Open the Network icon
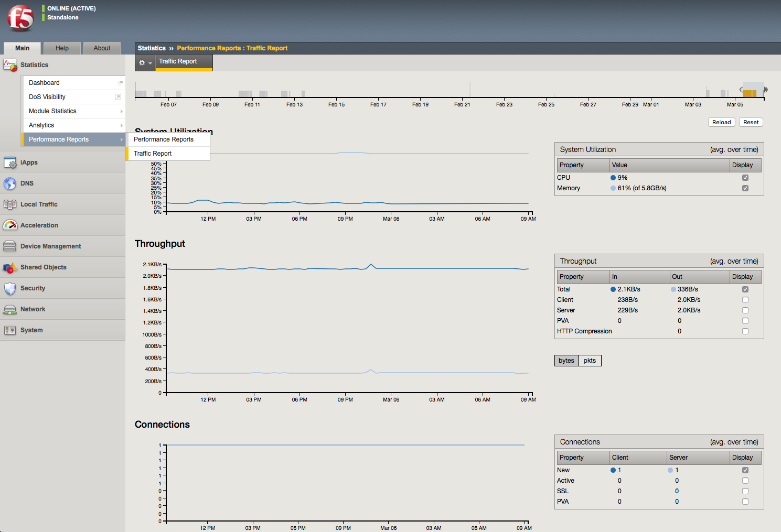Image resolution: width=781 pixels, height=532 pixels. (10, 309)
